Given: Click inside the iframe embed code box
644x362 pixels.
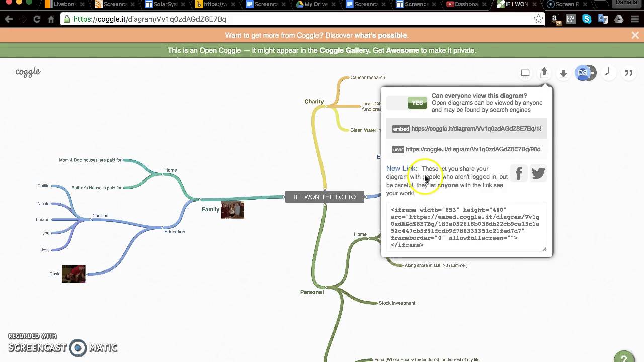Looking at the screenshot, I should coord(467,227).
